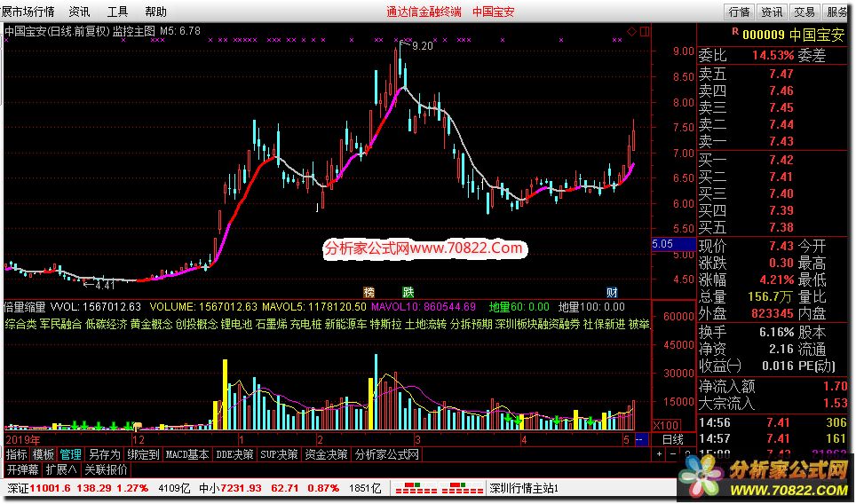Click the 买一 price 7.42
The height and width of the screenshot is (504, 856).
(x=781, y=160)
